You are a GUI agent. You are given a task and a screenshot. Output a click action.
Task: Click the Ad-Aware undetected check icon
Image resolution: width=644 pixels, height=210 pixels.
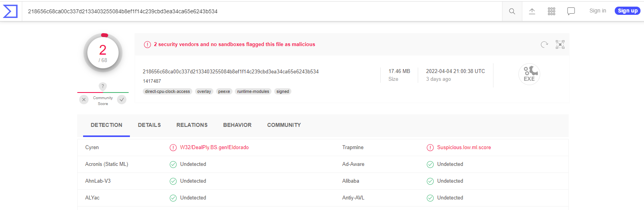click(430, 164)
